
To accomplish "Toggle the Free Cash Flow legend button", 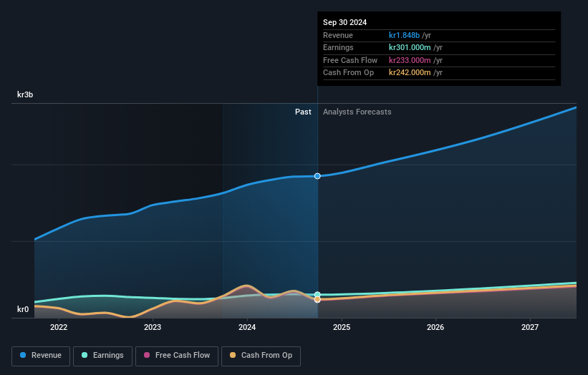I will click(177, 356).
